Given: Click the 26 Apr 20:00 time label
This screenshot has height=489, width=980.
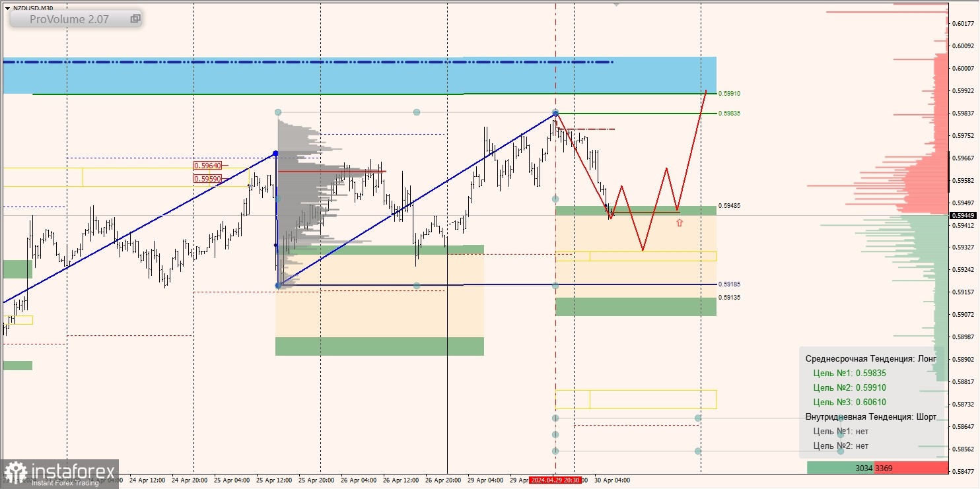Looking at the screenshot, I should 443,480.
